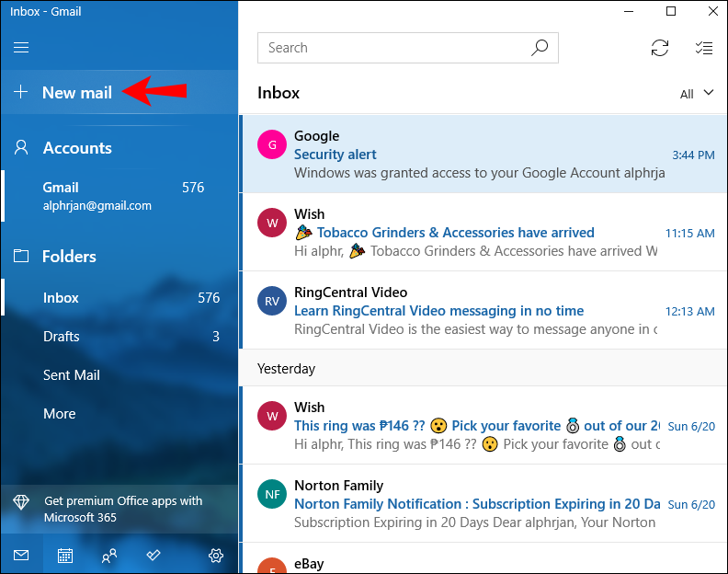Image resolution: width=728 pixels, height=574 pixels.
Task: Open Wish 'This ring was ₱146' email
Action: tap(484, 425)
